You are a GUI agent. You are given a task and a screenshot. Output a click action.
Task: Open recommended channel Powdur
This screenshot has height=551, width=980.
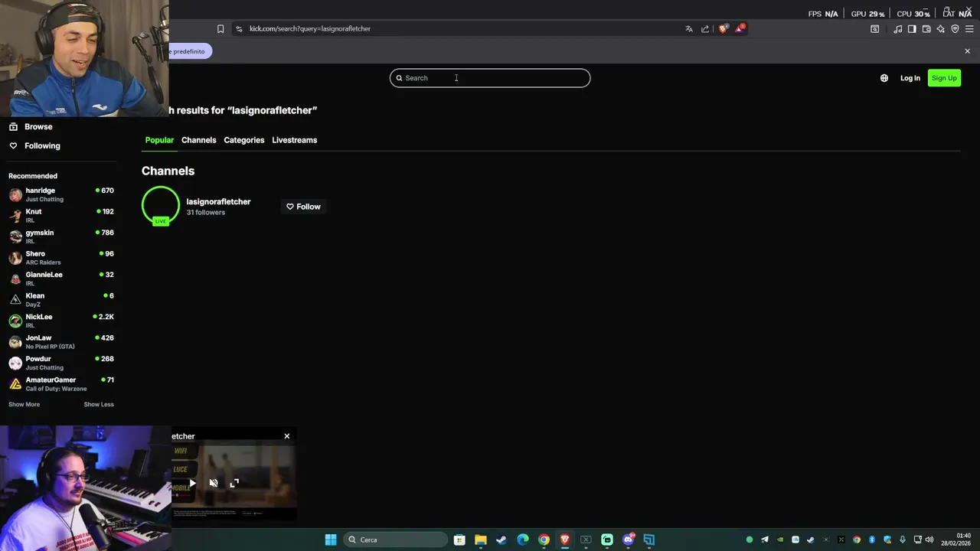(x=61, y=363)
